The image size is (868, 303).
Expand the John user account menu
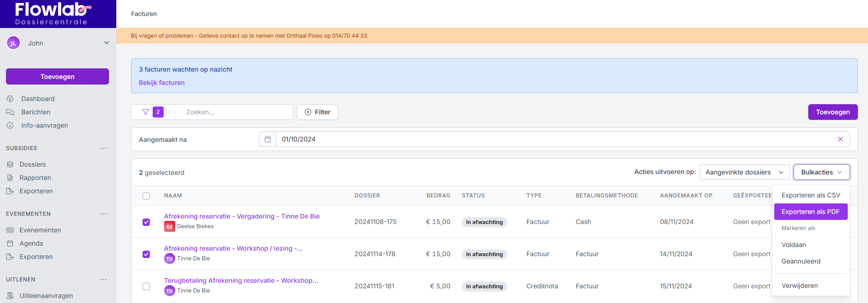coord(107,43)
